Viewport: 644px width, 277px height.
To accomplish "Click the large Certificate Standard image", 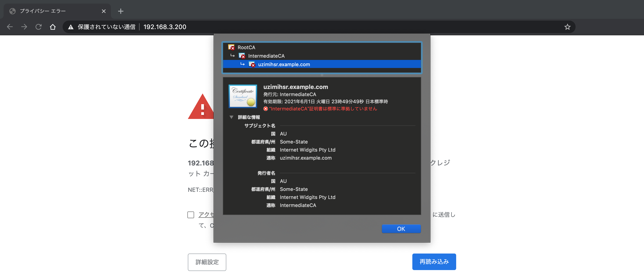I will pyautogui.click(x=243, y=96).
